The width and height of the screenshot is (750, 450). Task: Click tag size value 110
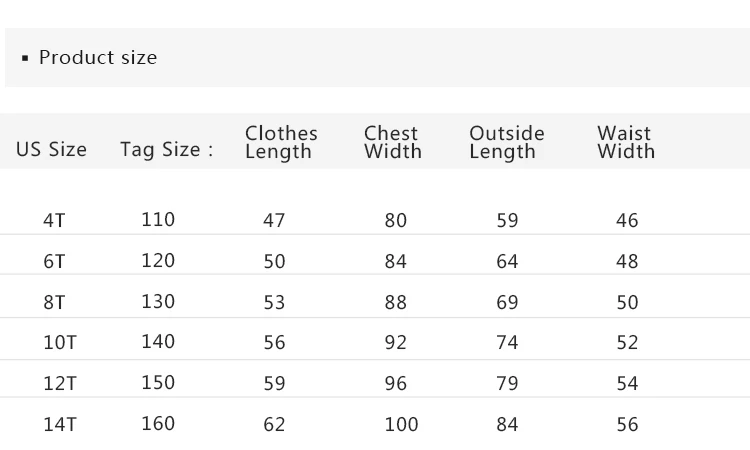pos(158,220)
